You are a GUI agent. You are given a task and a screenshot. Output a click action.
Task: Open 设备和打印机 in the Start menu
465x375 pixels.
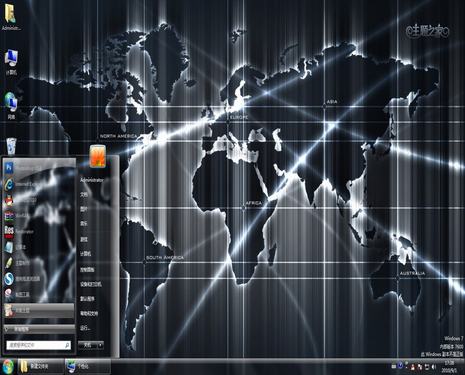(90, 284)
